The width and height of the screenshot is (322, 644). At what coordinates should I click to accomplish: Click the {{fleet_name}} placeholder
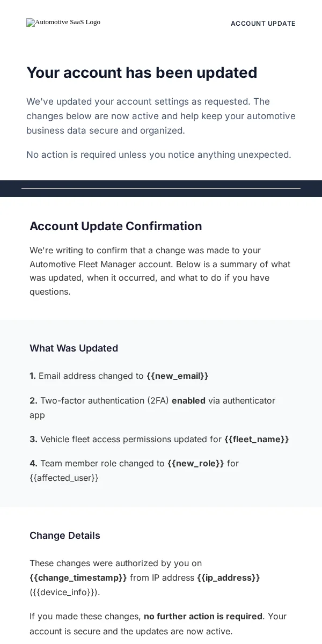tap(257, 440)
